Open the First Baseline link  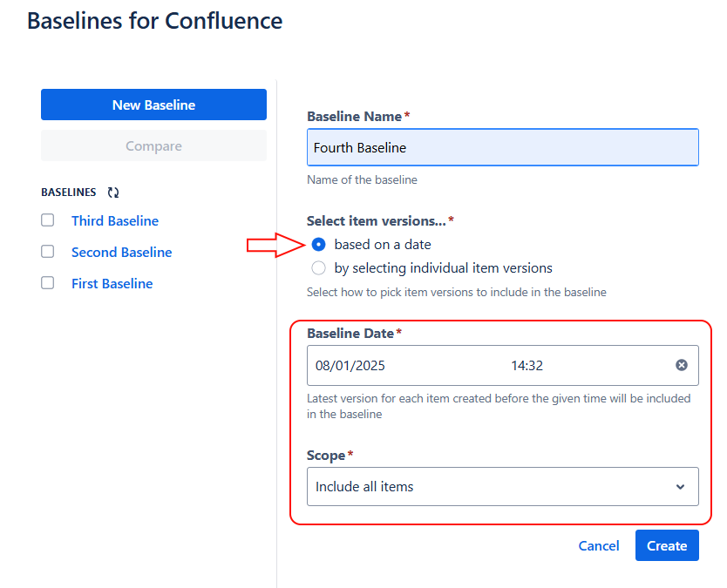[x=112, y=283]
